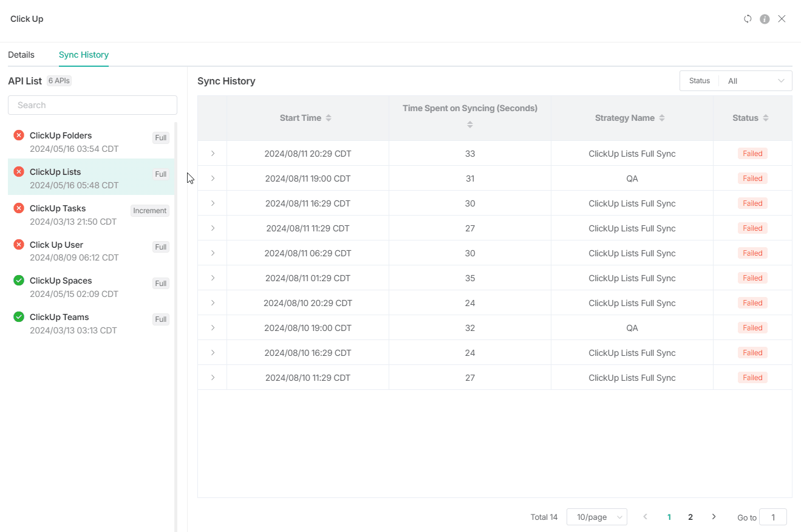Click the failed status icon for ClickUp Folders

point(19,135)
